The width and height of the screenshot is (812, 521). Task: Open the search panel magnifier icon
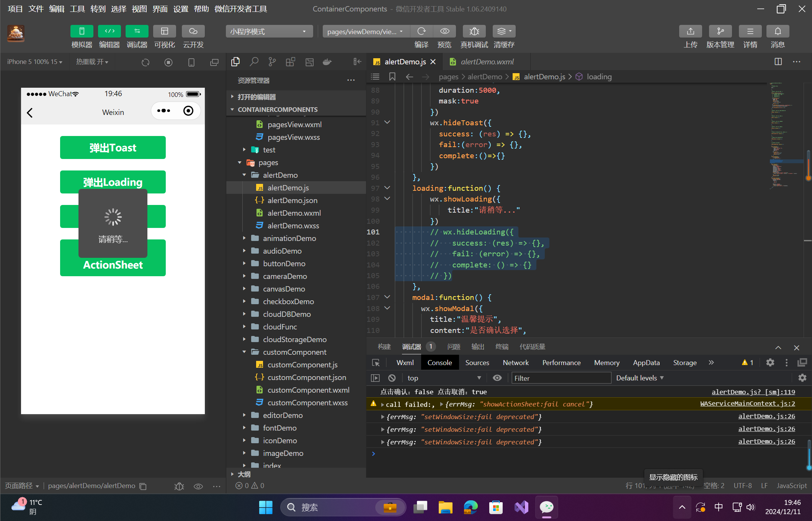(254, 62)
